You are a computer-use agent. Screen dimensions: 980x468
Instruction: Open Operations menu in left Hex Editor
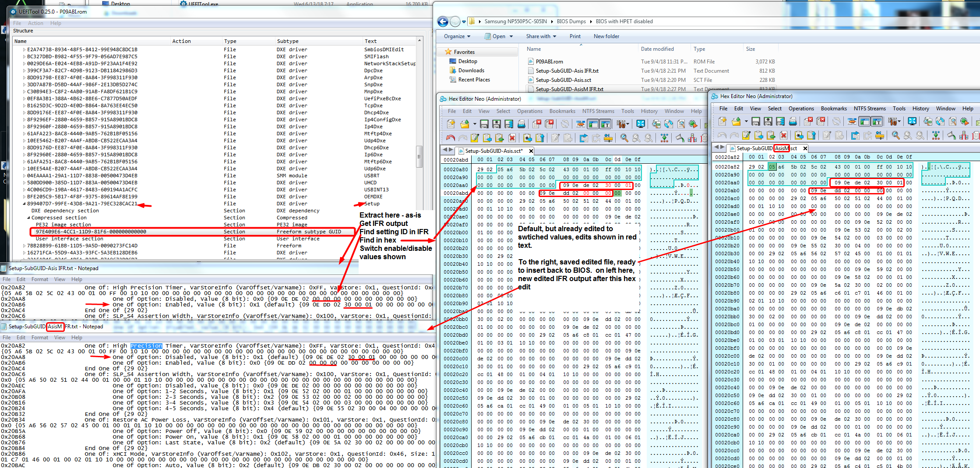click(x=530, y=111)
